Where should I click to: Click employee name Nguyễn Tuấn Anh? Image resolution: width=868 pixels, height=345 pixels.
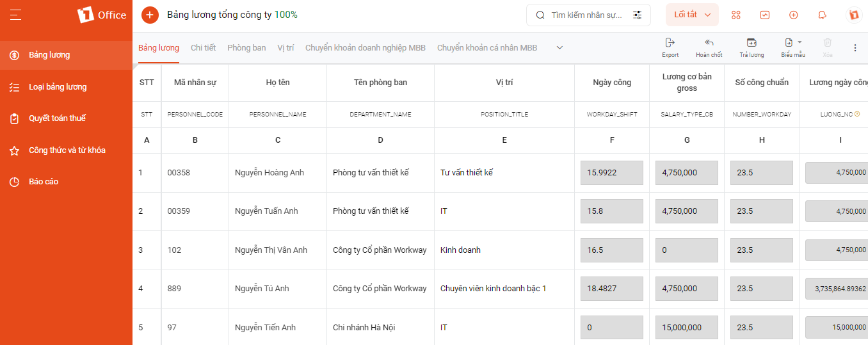266,211
